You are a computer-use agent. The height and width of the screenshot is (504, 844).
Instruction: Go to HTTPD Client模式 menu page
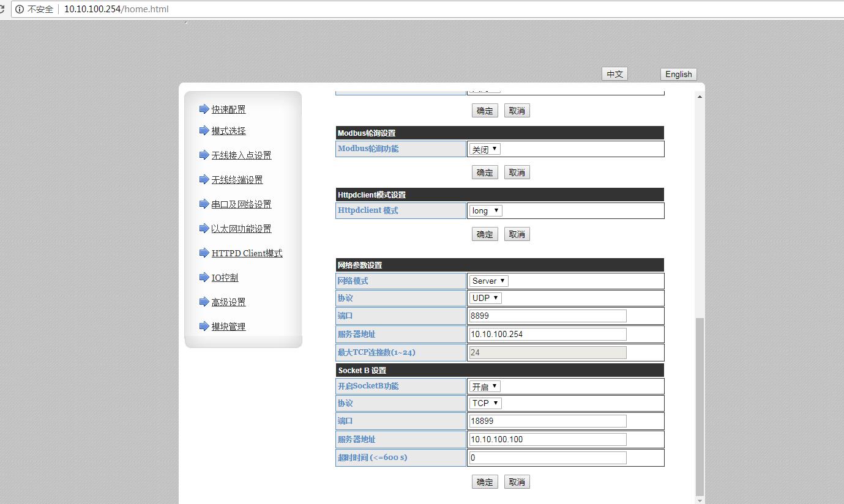[x=247, y=253]
